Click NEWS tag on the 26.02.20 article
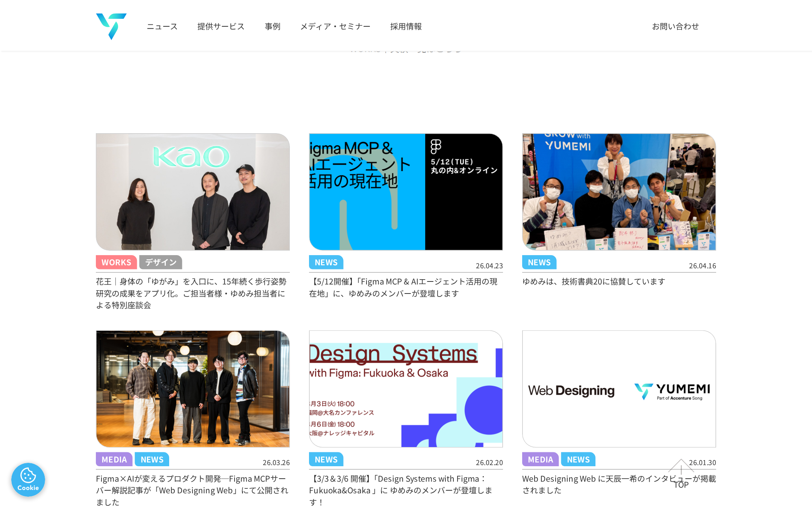The width and height of the screenshot is (812, 508). tap(326, 459)
